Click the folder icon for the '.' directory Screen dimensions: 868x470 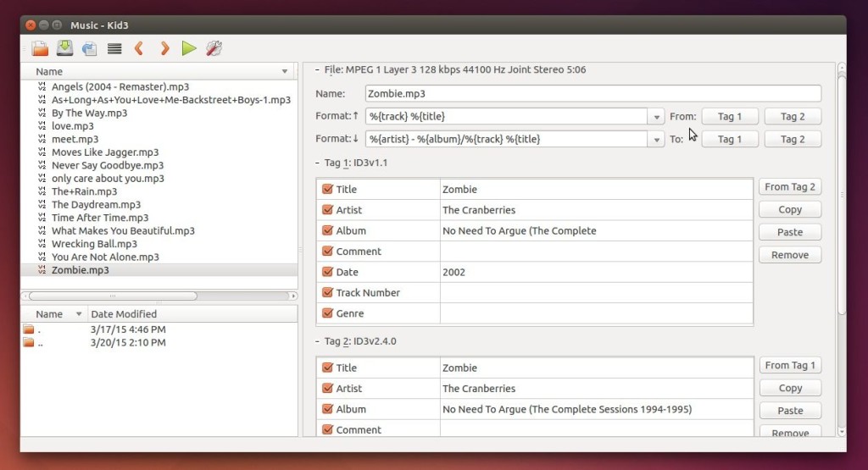pos(29,329)
